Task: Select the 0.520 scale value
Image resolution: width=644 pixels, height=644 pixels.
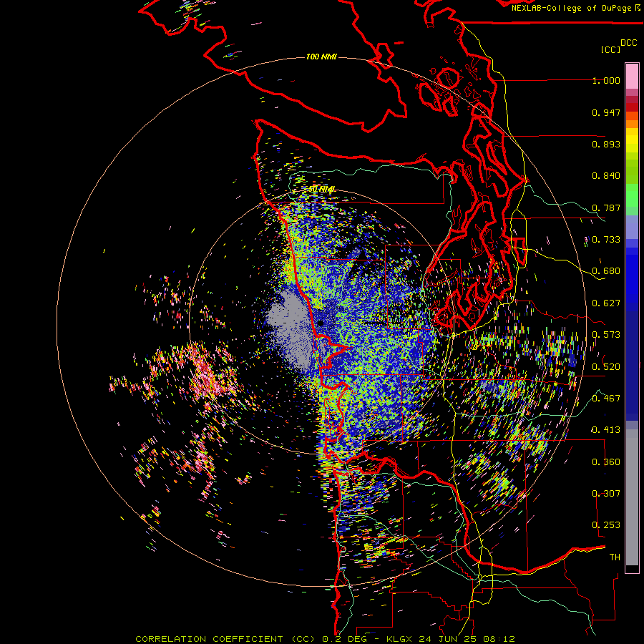Action: [x=606, y=366]
